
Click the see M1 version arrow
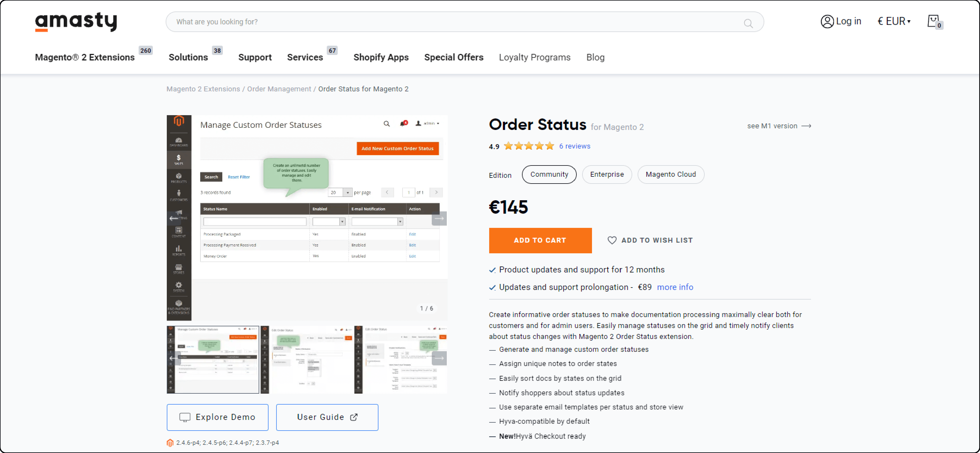806,126
